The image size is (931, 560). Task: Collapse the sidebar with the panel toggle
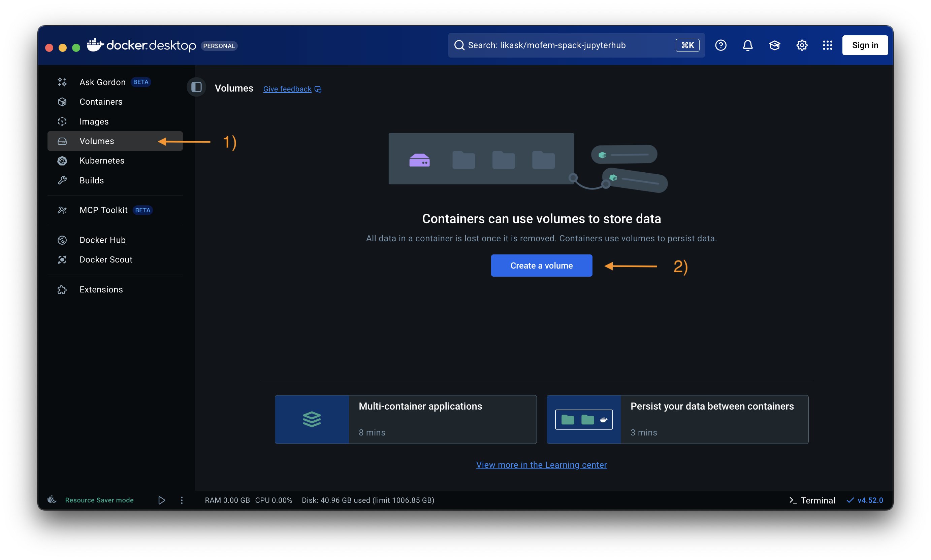(x=196, y=87)
